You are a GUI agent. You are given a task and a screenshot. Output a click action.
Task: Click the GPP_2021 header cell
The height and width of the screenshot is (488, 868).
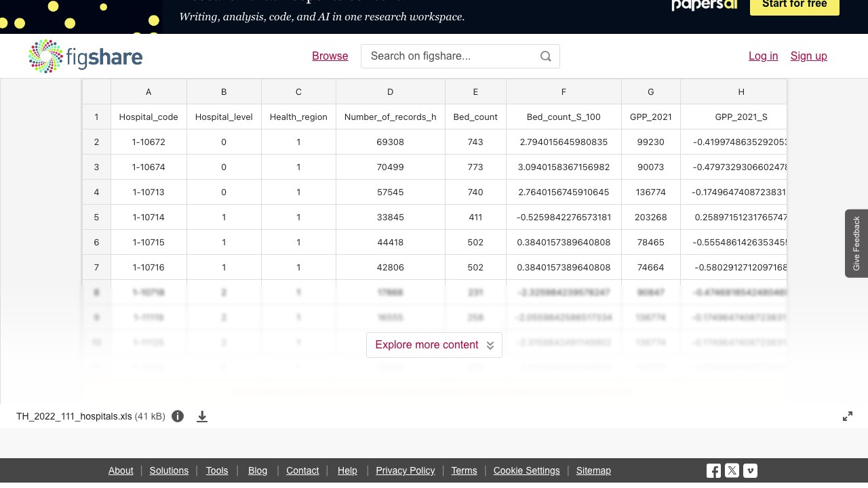coord(651,117)
